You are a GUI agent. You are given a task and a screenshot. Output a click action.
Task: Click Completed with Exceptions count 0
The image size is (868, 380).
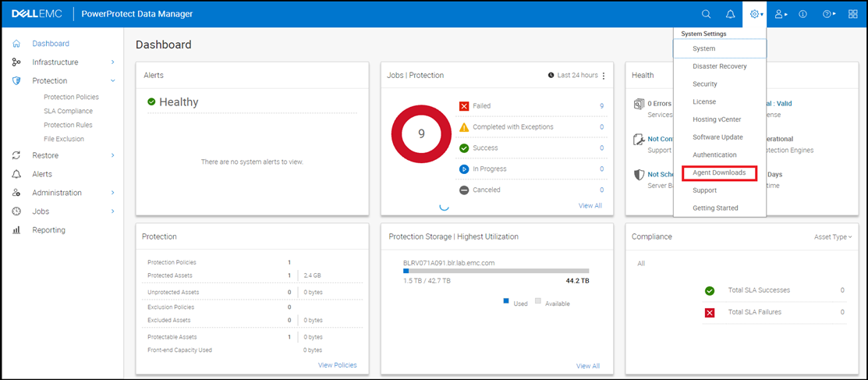(602, 127)
